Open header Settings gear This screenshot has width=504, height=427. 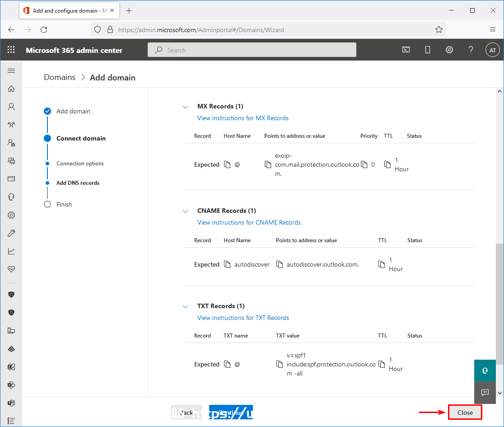pos(449,50)
